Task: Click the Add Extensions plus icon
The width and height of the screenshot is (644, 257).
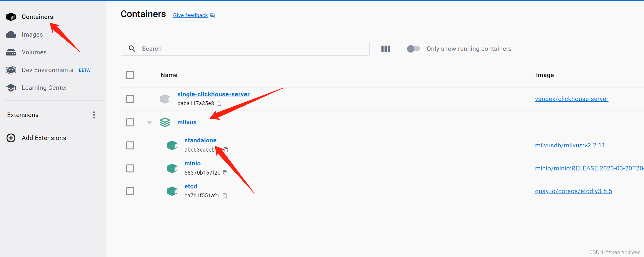Action: click(11, 138)
